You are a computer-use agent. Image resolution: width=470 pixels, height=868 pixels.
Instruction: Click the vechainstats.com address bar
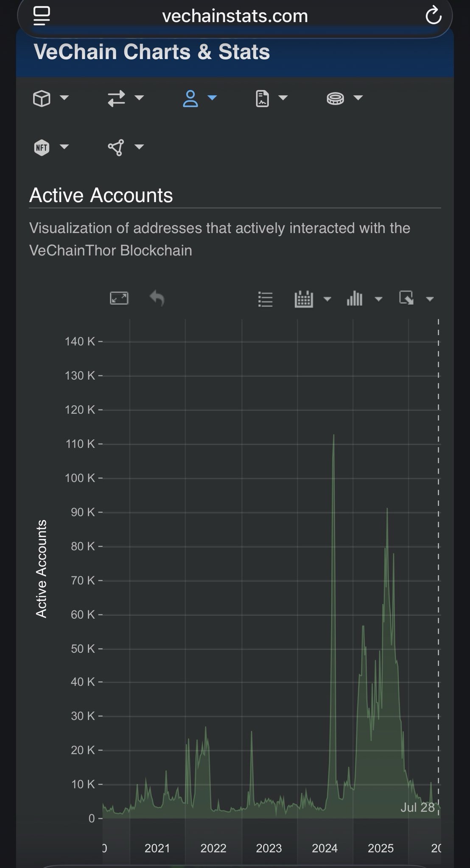tap(235, 17)
